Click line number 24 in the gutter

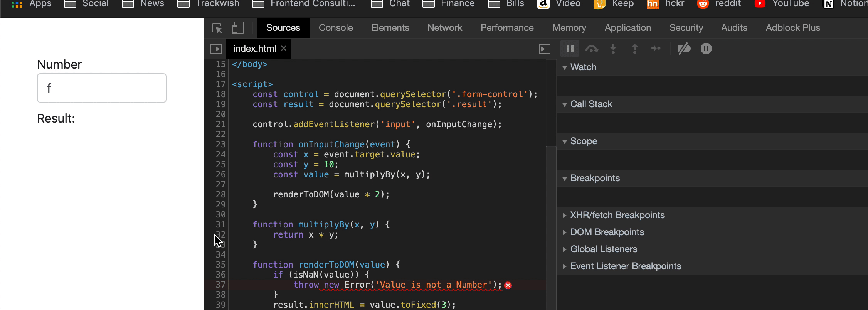[x=220, y=155]
